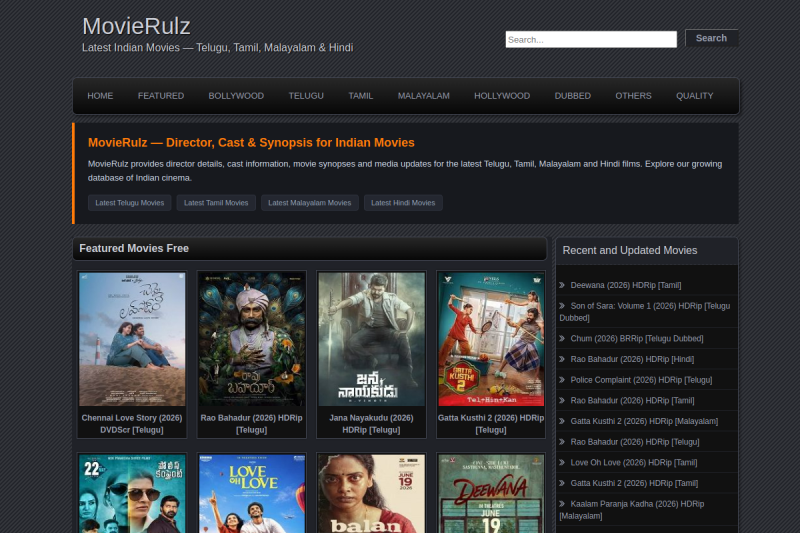Open the Deewana poster thumbnail
This screenshot has width=800, height=533.
(491, 494)
